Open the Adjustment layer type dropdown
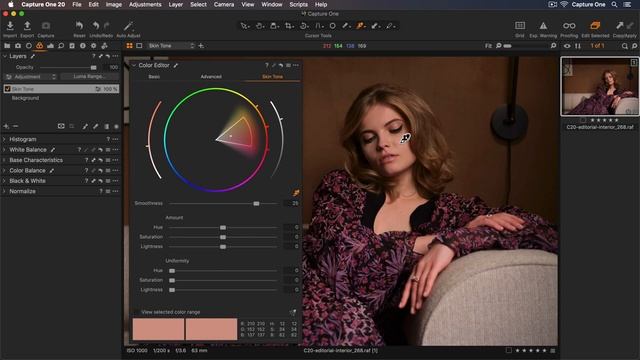 31,77
